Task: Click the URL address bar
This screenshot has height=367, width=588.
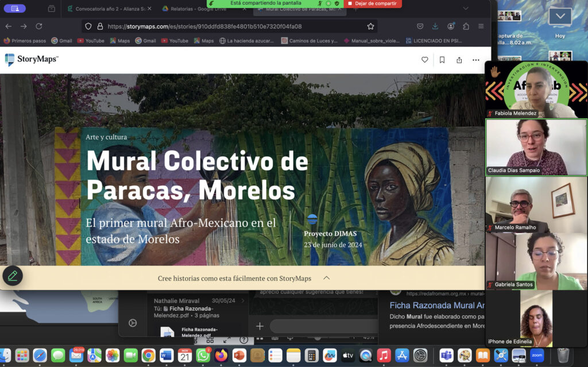Action: 230,26
